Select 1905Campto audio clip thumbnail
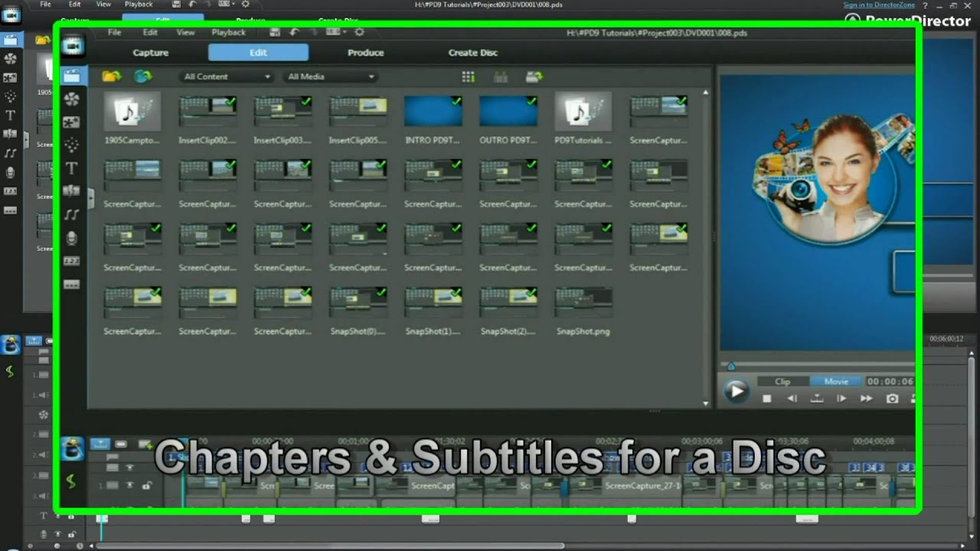The width and height of the screenshot is (980, 551). point(132,112)
